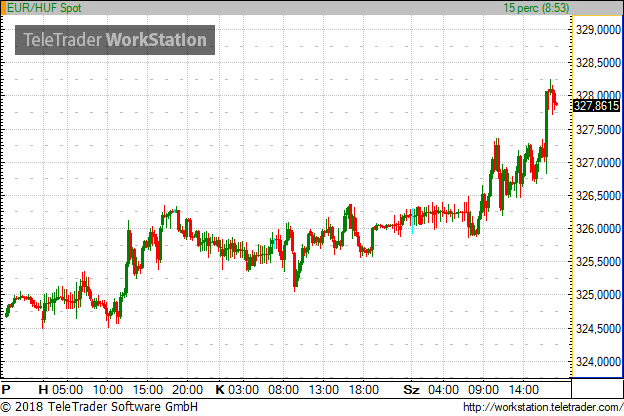Click the 10:00 time label
This screenshot has width=624, height=416.
click(108, 389)
